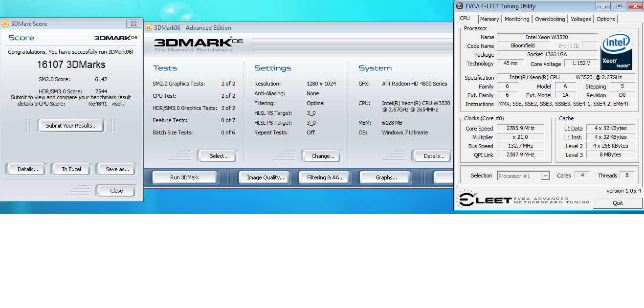Image resolution: width=644 pixels, height=308 pixels.
Task: Click the Package field Socket 1366 LGA
Action: (x=547, y=55)
